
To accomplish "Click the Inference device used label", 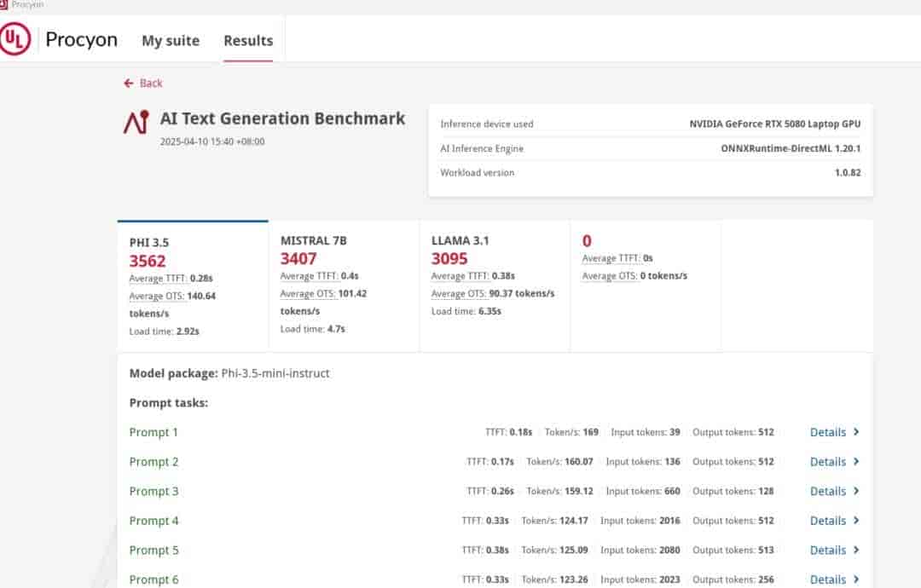I will [x=487, y=124].
